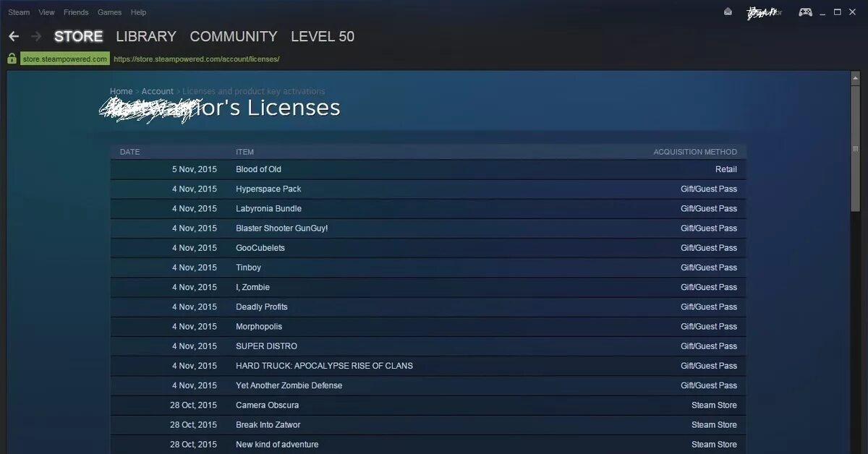Select the Break Into Zatwor item
Screen dimensions: 868x454
click(x=268, y=424)
